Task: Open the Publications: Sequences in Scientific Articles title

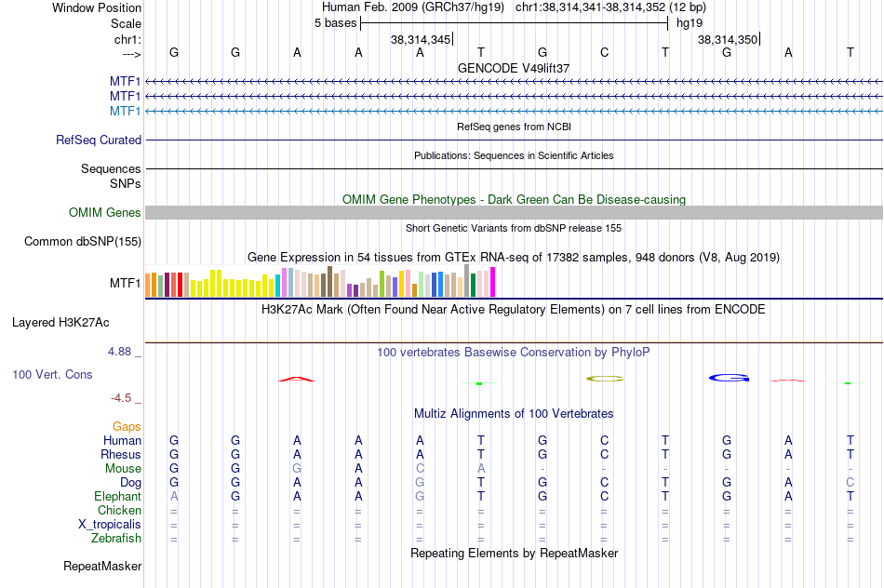Action: pos(514,155)
